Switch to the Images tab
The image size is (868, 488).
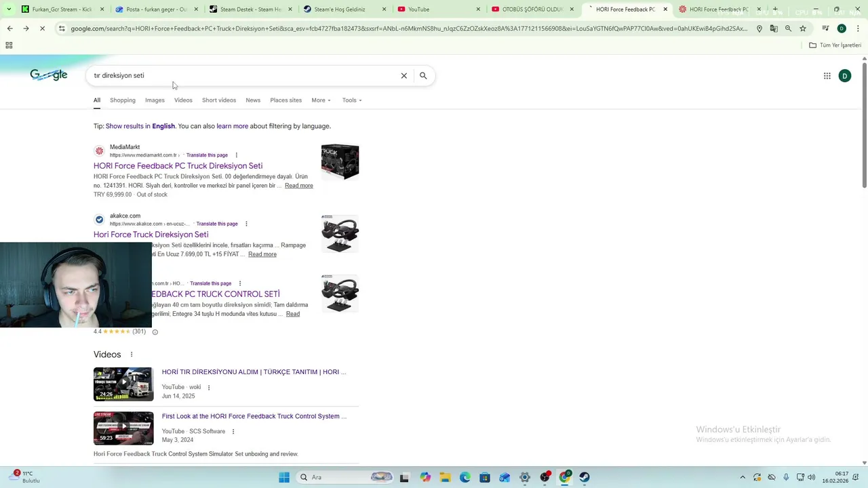[155, 100]
